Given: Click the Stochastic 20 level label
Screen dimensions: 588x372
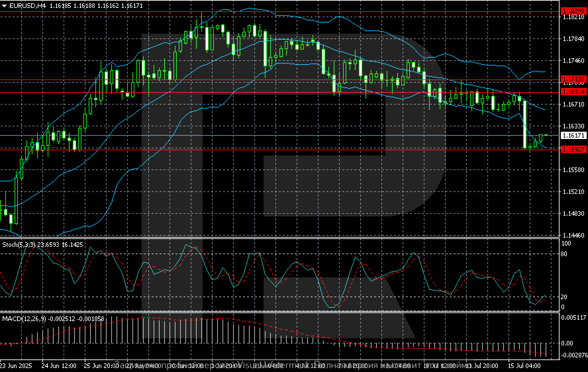Looking at the screenshot, I should [x=563, y=297].
